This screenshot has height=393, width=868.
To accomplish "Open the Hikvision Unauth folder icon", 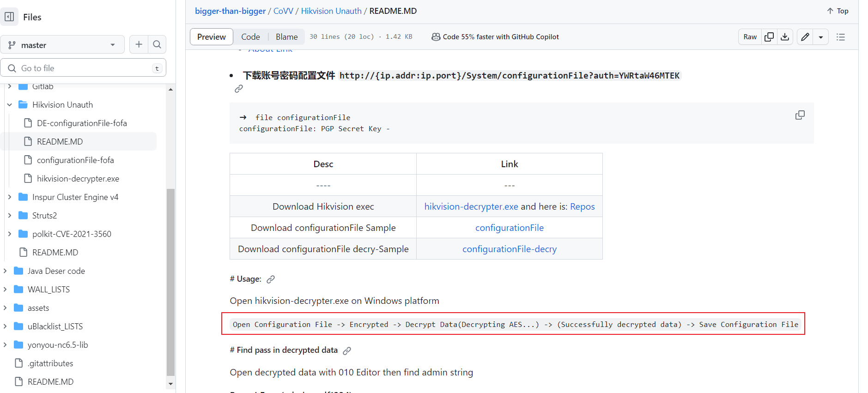I will pyautogui.click(x=23, y=105).
